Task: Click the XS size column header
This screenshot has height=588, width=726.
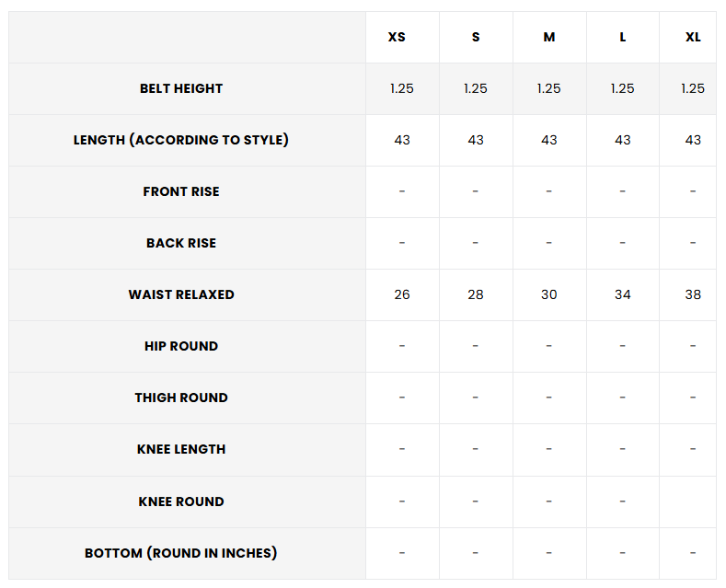Action: 397,37
